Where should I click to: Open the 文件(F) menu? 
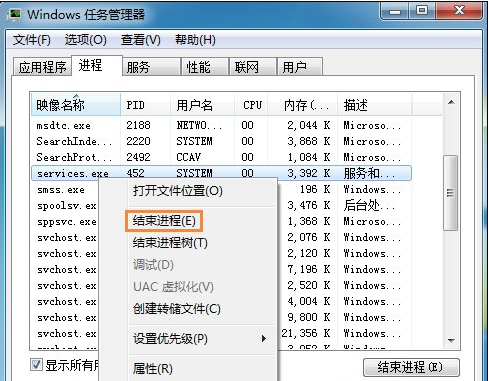(x=32, y=40)
